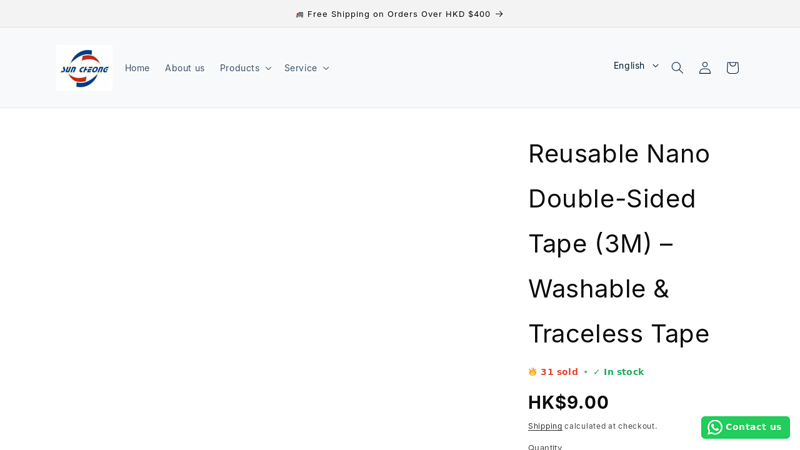The width and height of the screenshot is (800, 450).
Task: Click the truck icon in announcement bar
Action: click(299, 14)
